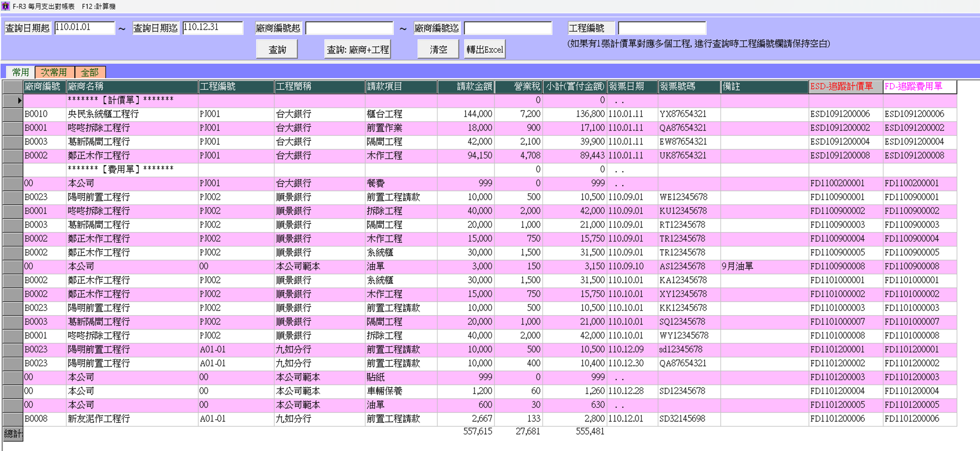This screenshot has width=980, height=451.
Task: Click invoice date 110.12.30
Action: (632, 363)
